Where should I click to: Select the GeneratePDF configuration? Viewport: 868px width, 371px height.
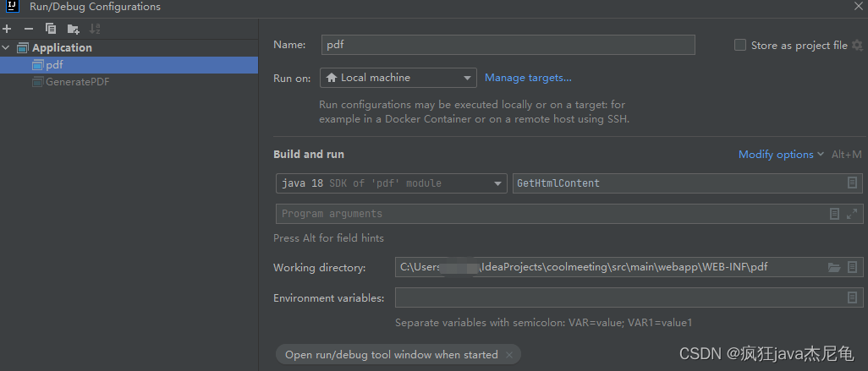coord(77,82)
